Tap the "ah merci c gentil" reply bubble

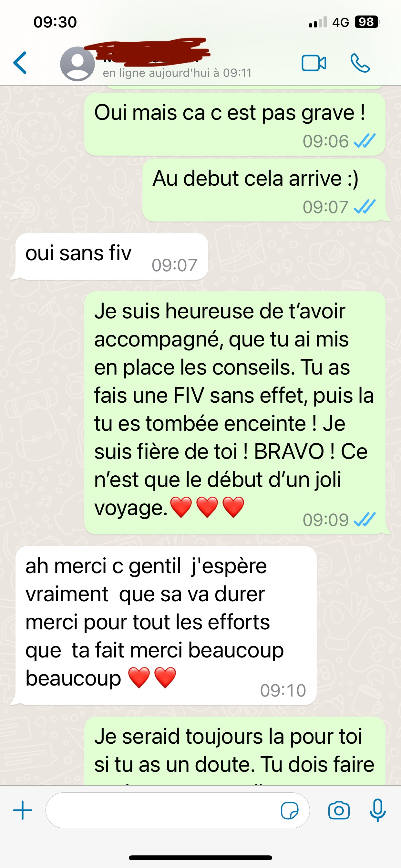166,625
